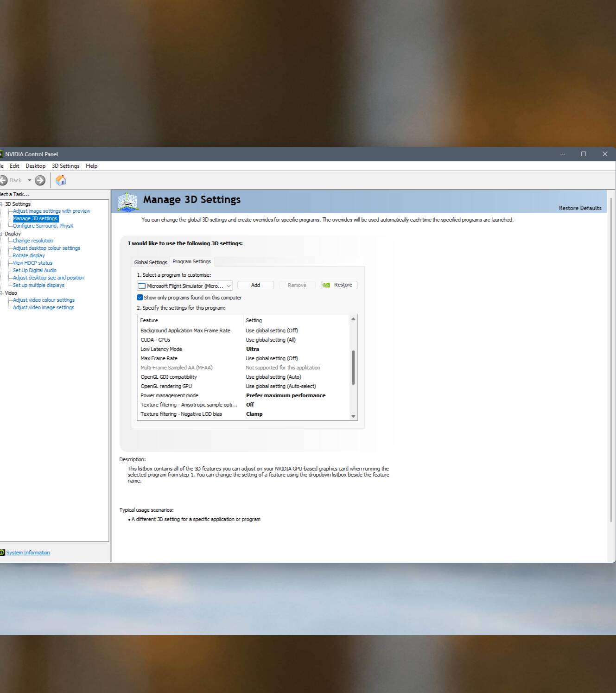This screenshot has height=693, width=616.
Task: Open the 3D Settings menu
Action: point(65,166)
